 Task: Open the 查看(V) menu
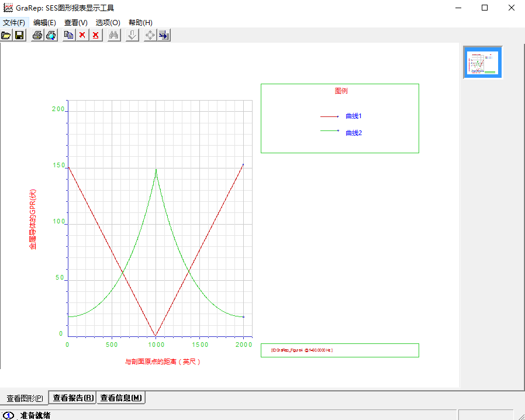(76, 22)
